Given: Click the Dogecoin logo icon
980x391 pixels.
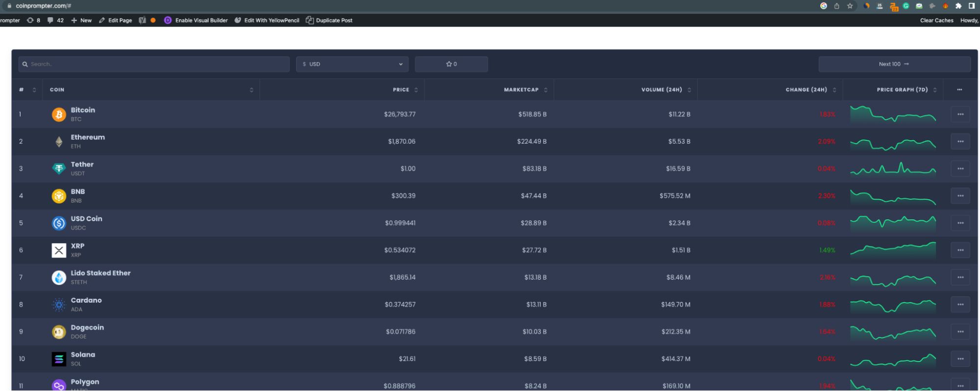Looking at the screenshot, I should coord(59,332).
